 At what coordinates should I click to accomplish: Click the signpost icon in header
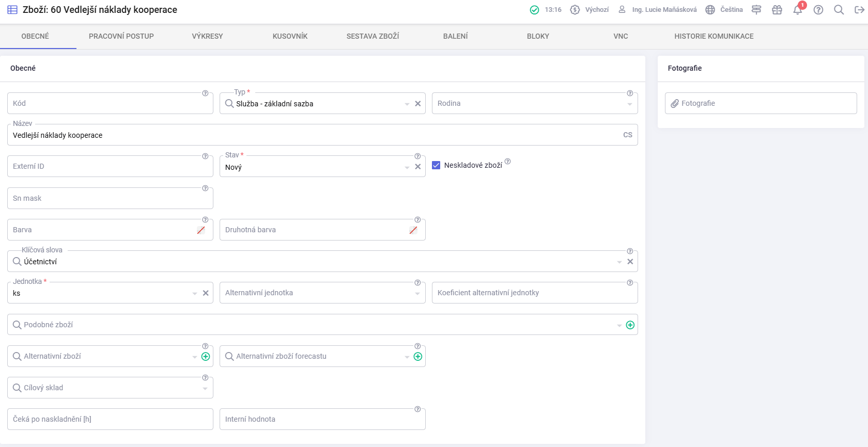pyautogui.click(x=756, y=10)
